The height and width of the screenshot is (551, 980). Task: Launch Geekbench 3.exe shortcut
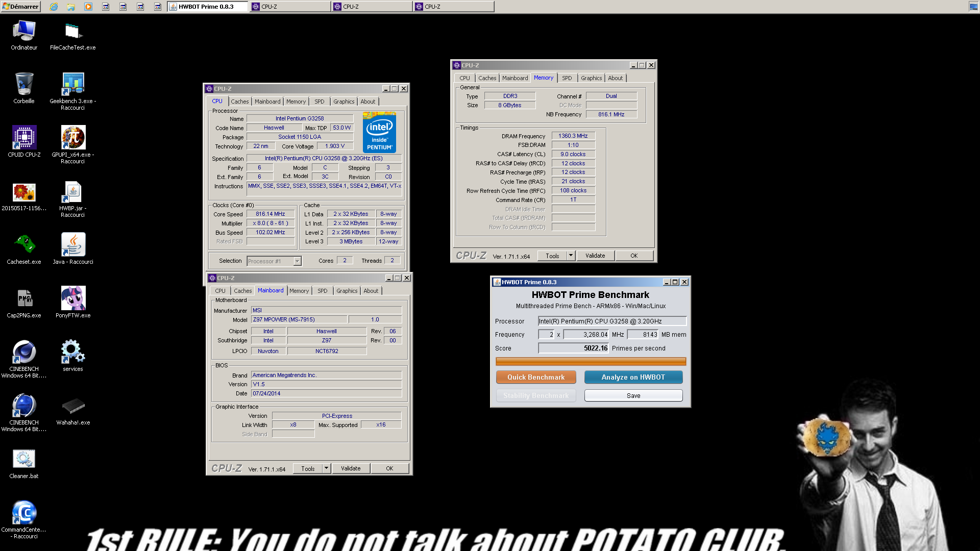coord(72,91)
